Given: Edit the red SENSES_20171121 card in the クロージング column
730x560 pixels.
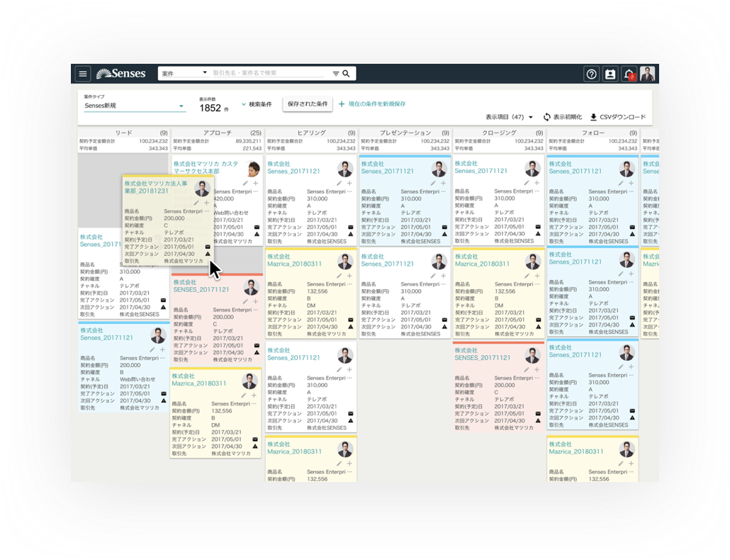Looking at the screenshot, I should point(527,369).
